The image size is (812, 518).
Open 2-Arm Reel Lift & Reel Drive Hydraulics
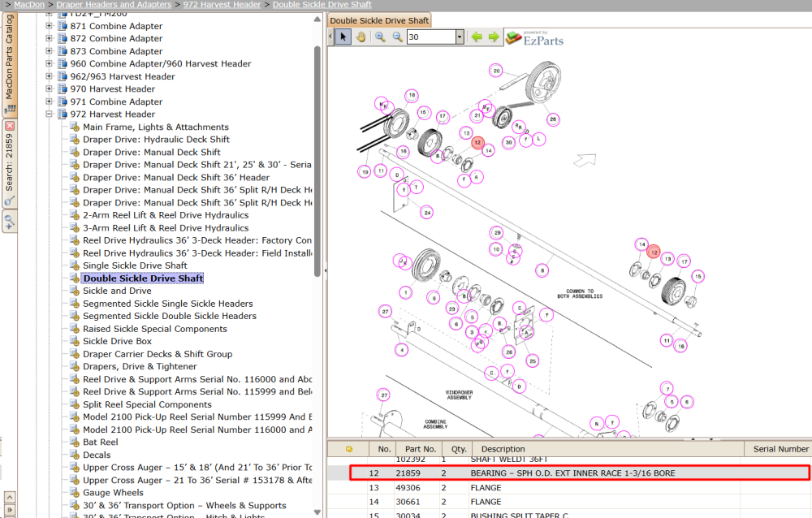coord(166,215)
